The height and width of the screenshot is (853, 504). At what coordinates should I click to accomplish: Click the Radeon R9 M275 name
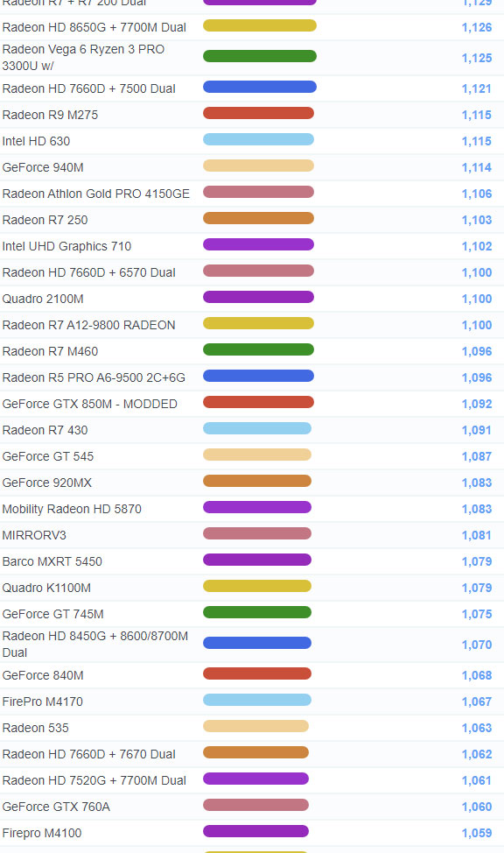[50, 115]
